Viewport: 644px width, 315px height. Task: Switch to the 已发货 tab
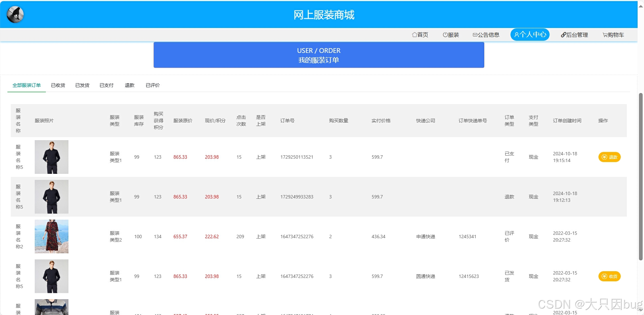pyautogui.click(x=82, y=85)
